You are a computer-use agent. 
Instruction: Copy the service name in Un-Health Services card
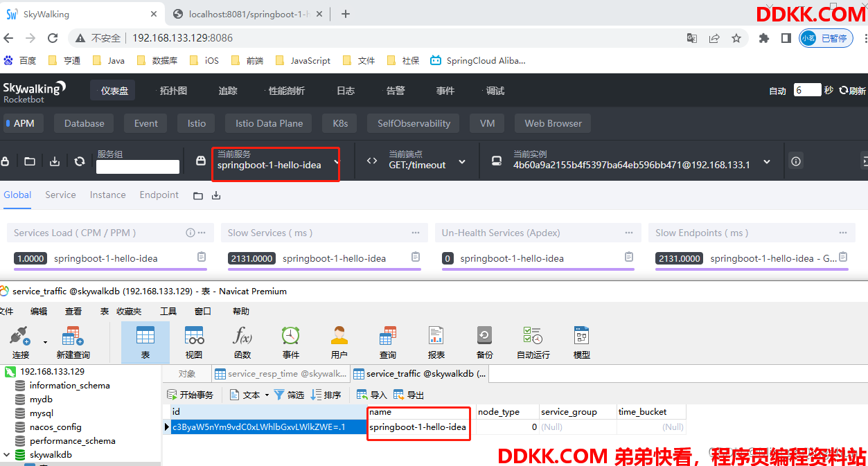tap(629, 258)
